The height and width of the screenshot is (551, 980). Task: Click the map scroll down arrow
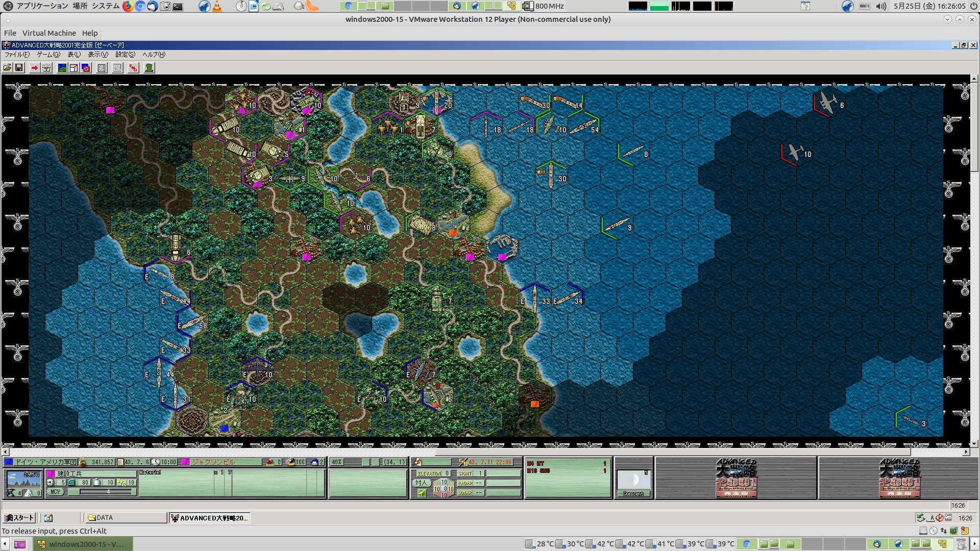tap(974, 444)
